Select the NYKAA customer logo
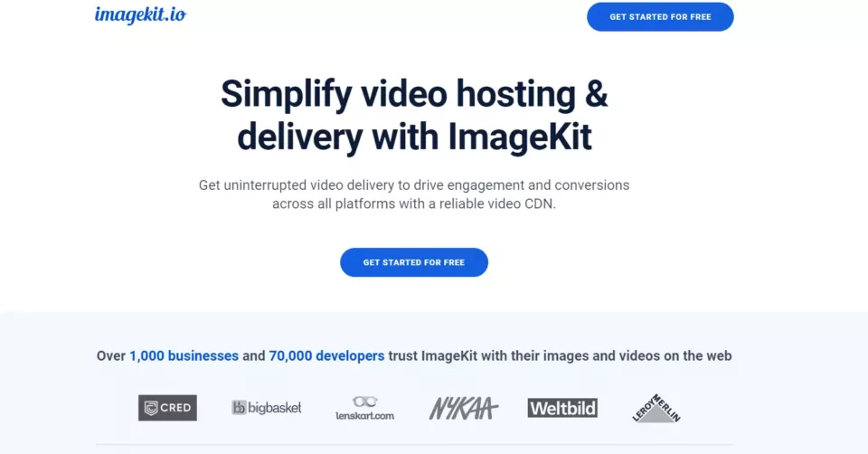 coord(464,409)
